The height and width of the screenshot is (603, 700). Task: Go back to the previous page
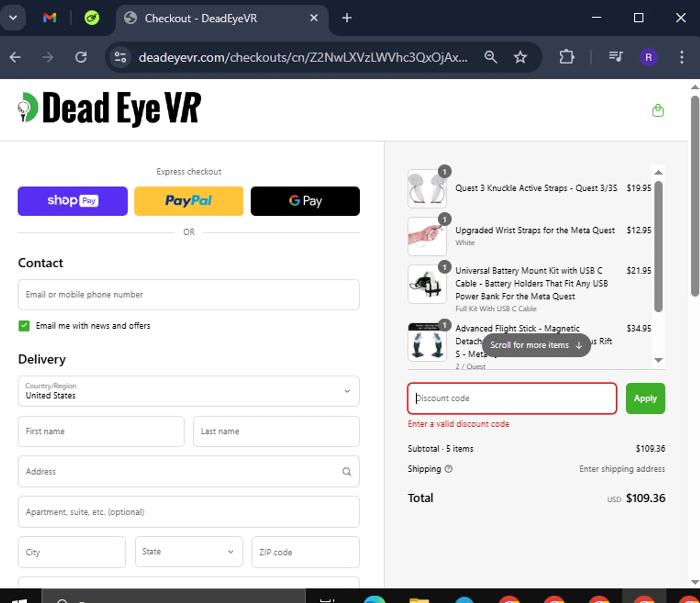(x=15, y=57)
